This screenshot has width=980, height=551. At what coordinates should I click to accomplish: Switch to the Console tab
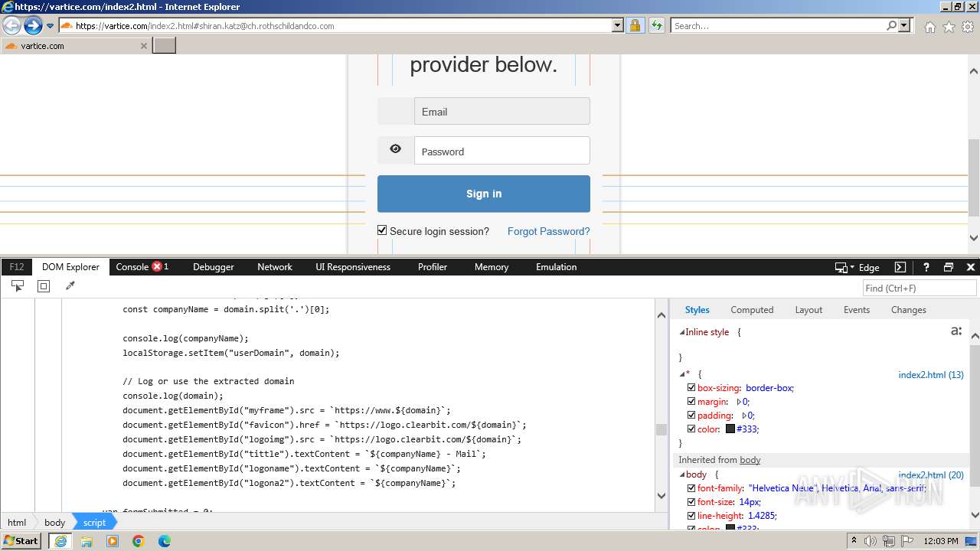point(142,267)
